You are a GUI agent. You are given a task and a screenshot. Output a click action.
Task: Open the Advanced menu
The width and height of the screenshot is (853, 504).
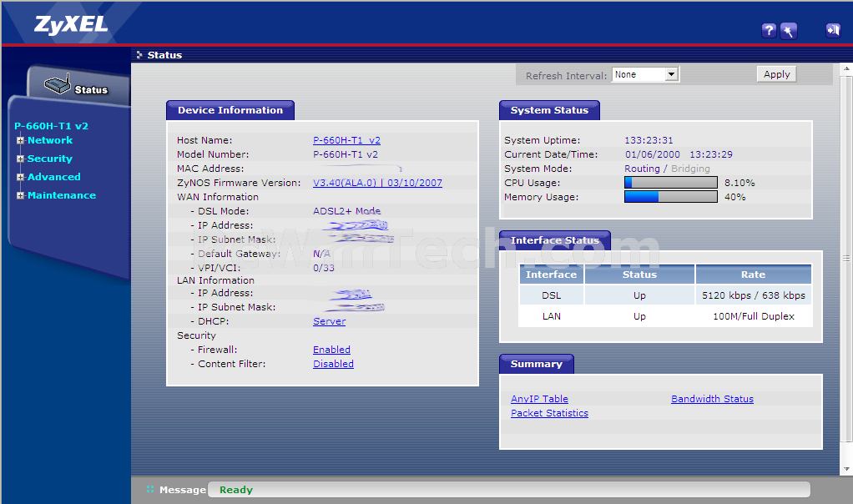54,177
